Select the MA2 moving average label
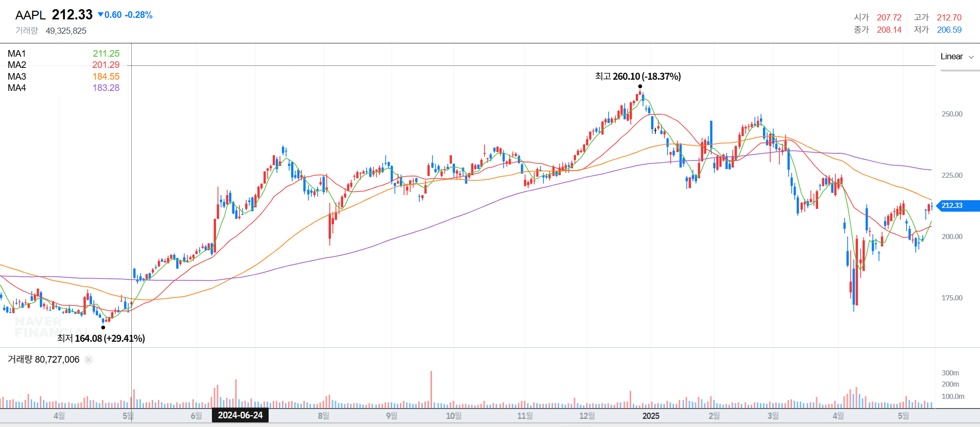Image resolution: width=980 pixels, height=427 pixels. (x=17, y=65)
